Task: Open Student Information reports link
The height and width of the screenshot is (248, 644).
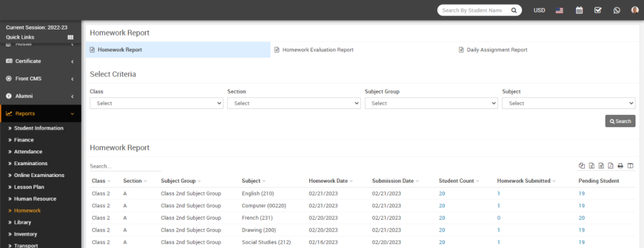Action: [38, 128]
